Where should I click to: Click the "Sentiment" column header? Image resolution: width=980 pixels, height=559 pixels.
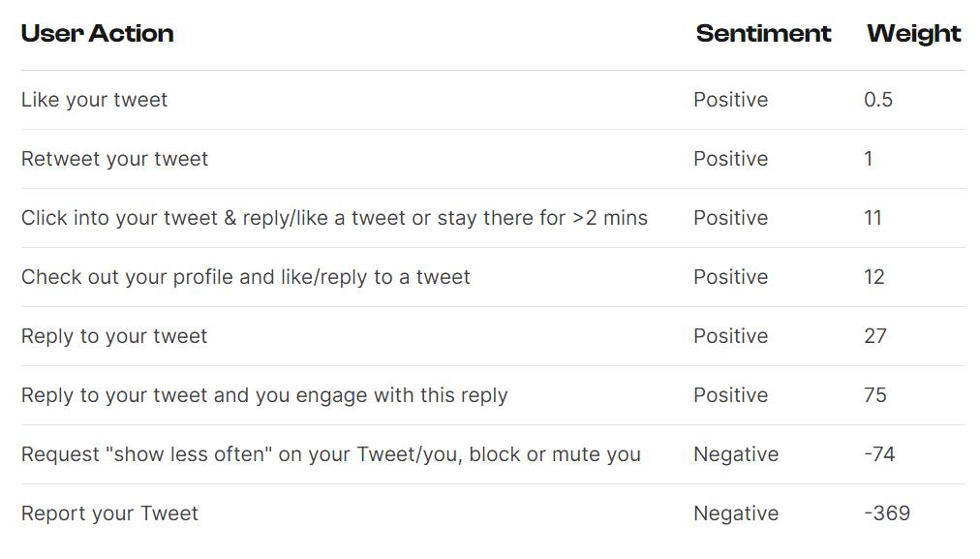pos(763,34)
